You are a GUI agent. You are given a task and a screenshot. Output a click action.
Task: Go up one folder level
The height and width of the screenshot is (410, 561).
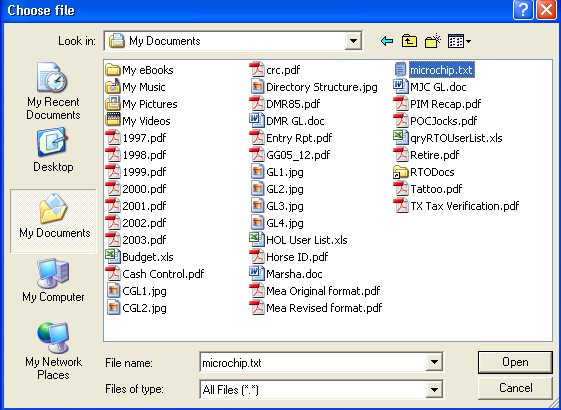point(409,41)
